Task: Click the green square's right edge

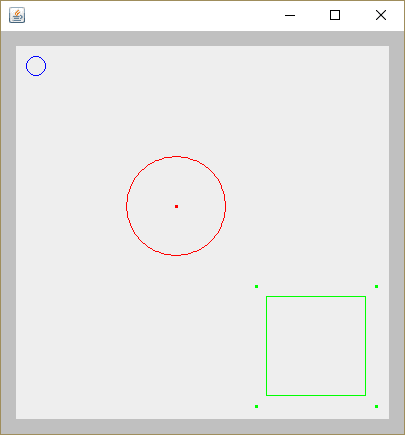Action: click(x=366, y=346)
